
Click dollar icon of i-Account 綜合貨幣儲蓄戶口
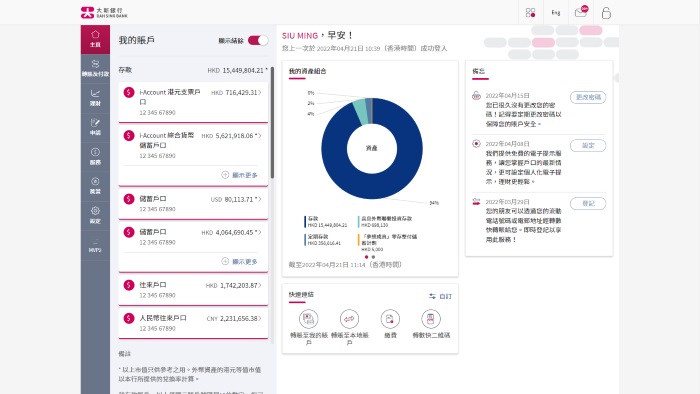point(129,136)
